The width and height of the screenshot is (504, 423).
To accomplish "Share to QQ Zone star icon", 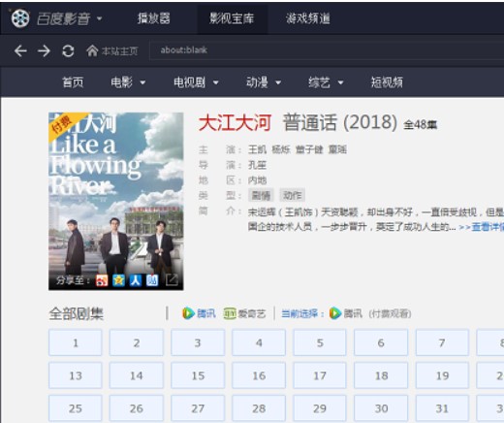I will point(118,280).
